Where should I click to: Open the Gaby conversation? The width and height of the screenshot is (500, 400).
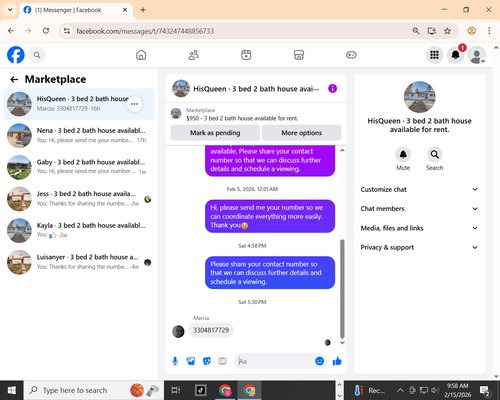pos(79,167)
